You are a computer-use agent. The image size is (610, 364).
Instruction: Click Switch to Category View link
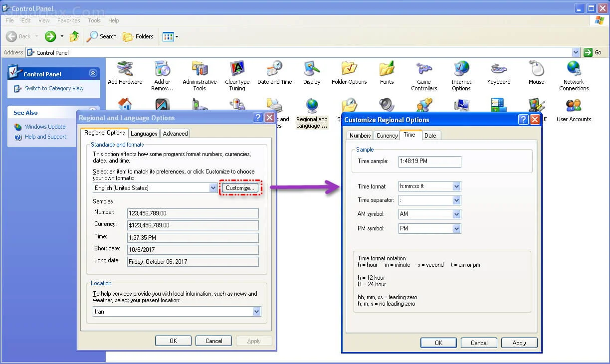click(x=54, y=88)
